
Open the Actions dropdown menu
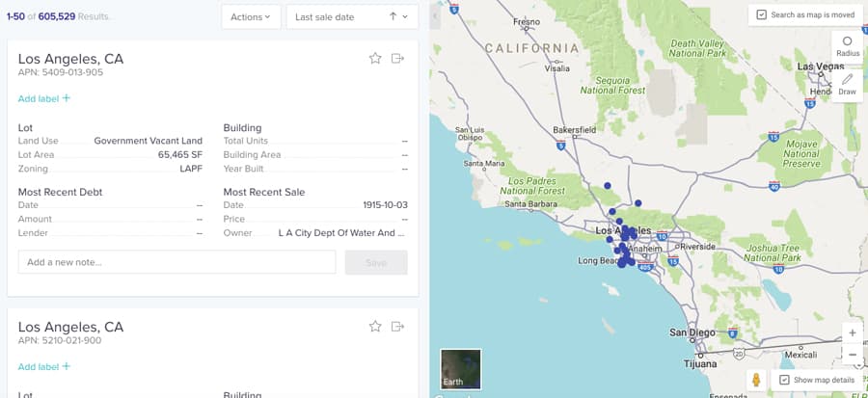pyautogui.click(x=251, y=16)
